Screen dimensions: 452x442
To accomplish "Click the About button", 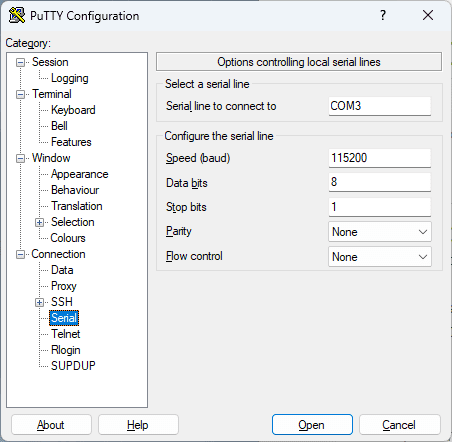I will coord(51,425).
